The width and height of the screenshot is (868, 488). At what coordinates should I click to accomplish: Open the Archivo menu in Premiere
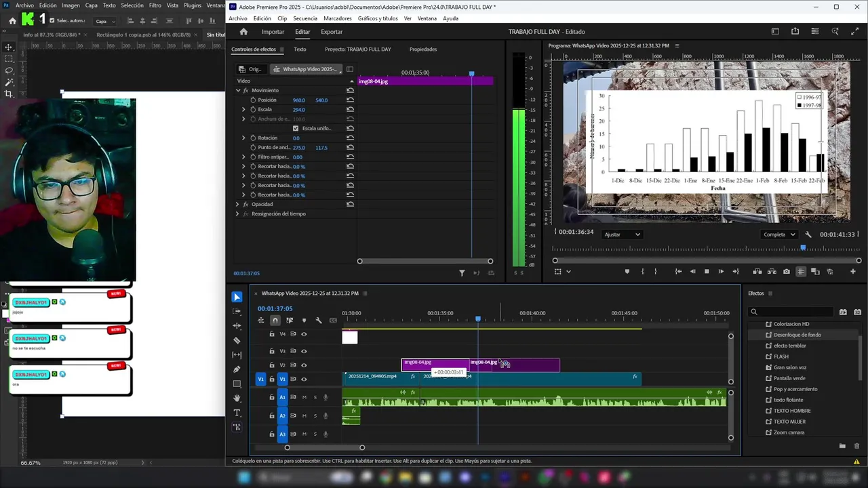pyautogui.click(x=237, y=18)
